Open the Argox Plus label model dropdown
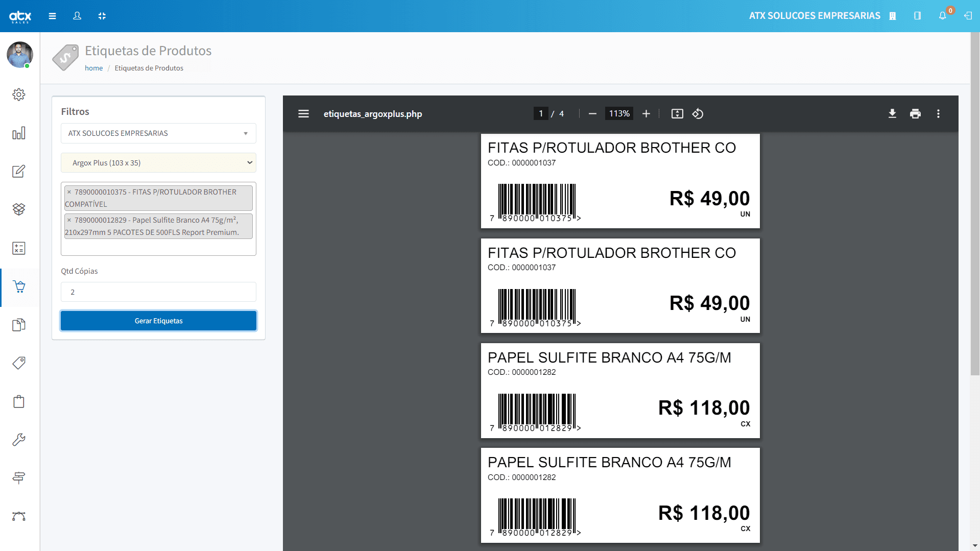Viewport: 980px width, 551px height. 158,163
